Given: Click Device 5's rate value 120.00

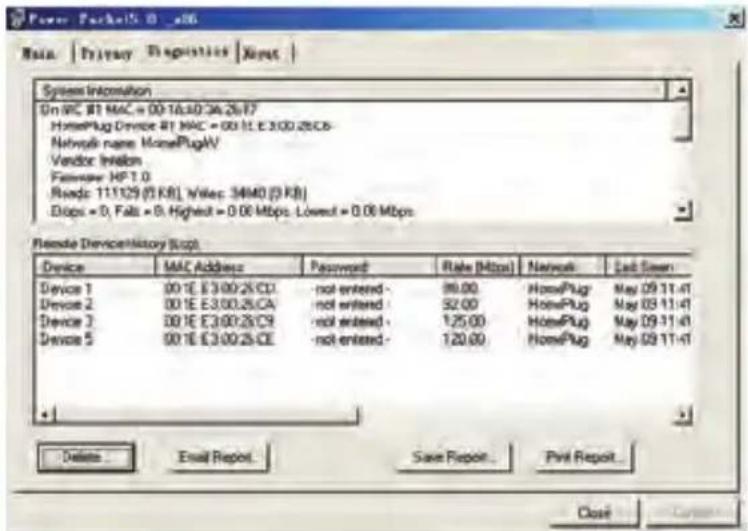Looking at the screenshot, I should click(x=463, y=339).
